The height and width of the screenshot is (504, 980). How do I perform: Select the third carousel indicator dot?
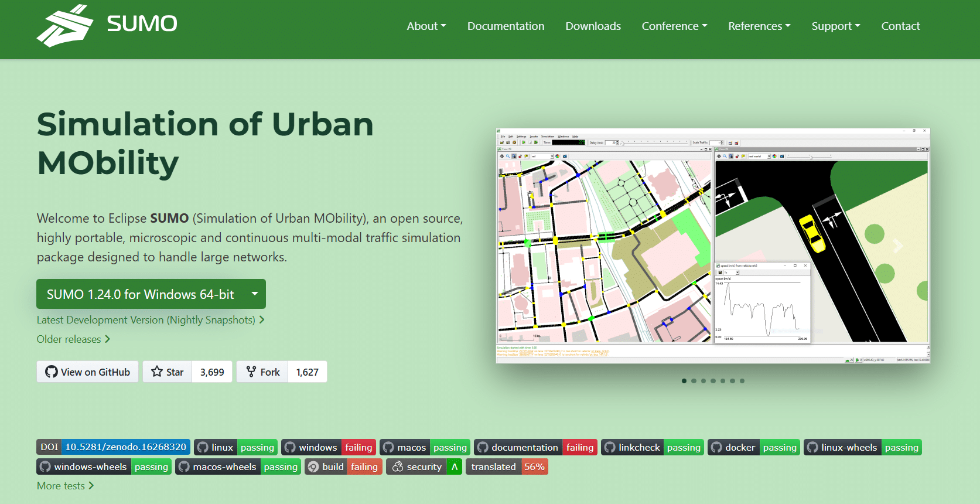click(704, 381)
